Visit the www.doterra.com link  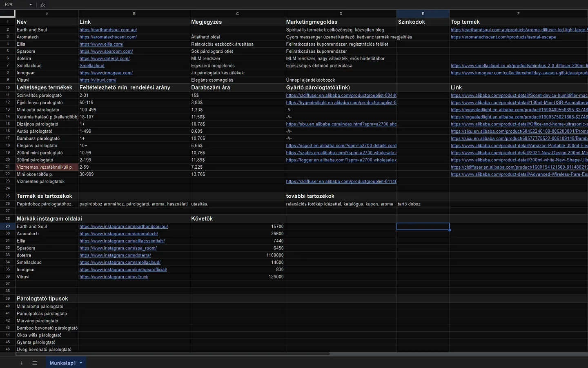(x=105, y=58)
